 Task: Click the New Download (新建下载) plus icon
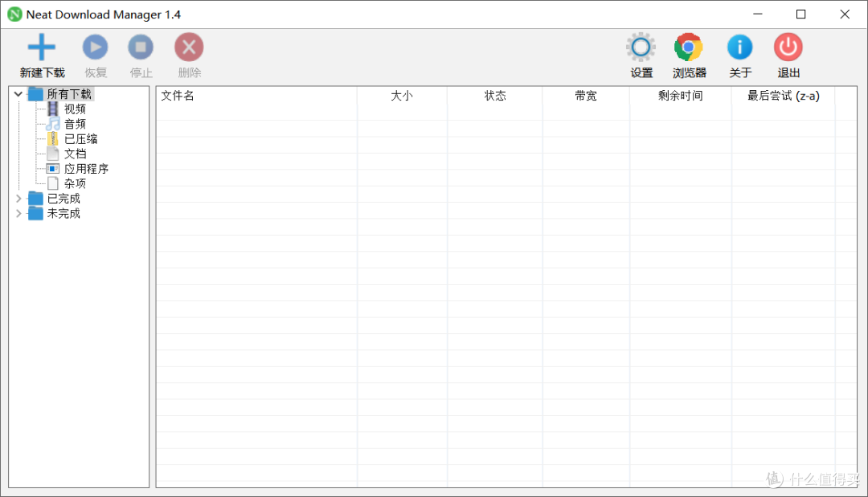coord(42,47)
